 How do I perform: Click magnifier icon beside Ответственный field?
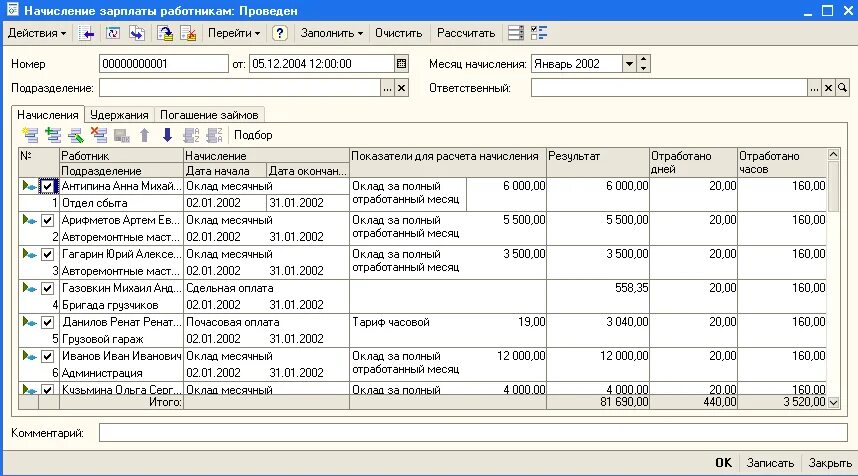tap(842, 88)
